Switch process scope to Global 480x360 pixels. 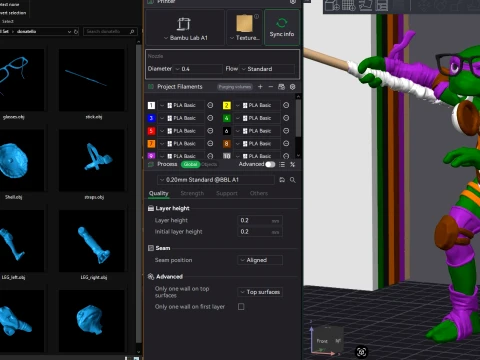190,164
